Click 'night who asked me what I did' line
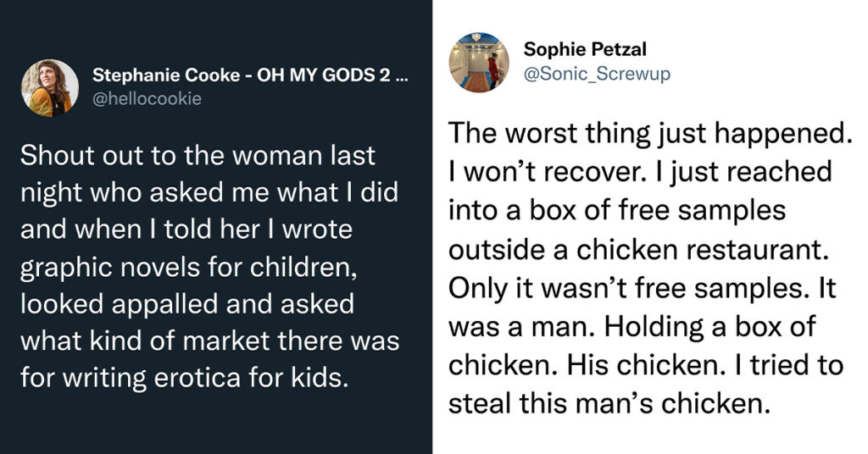The height and width of the screenshot is (454, 868). [x=209, y=192]
